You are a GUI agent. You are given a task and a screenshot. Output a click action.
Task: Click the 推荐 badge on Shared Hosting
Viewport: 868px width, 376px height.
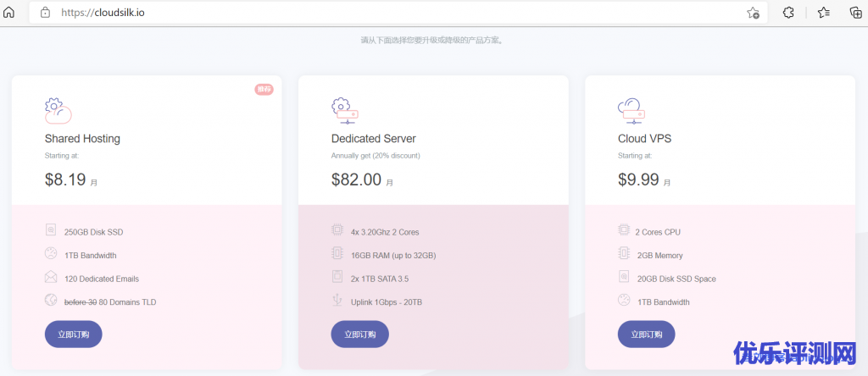(x=264, y=89)
